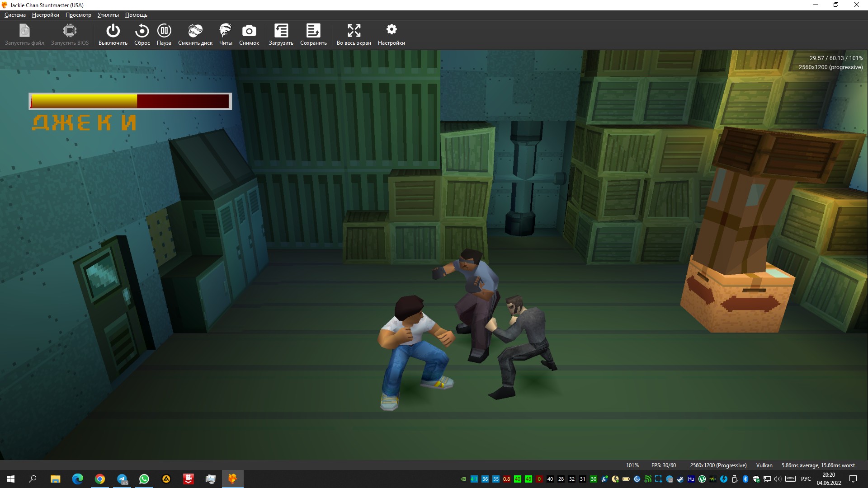Open Windows taskbar search
The height and width of the screenshot is (488, 868).
coord(33,479)
